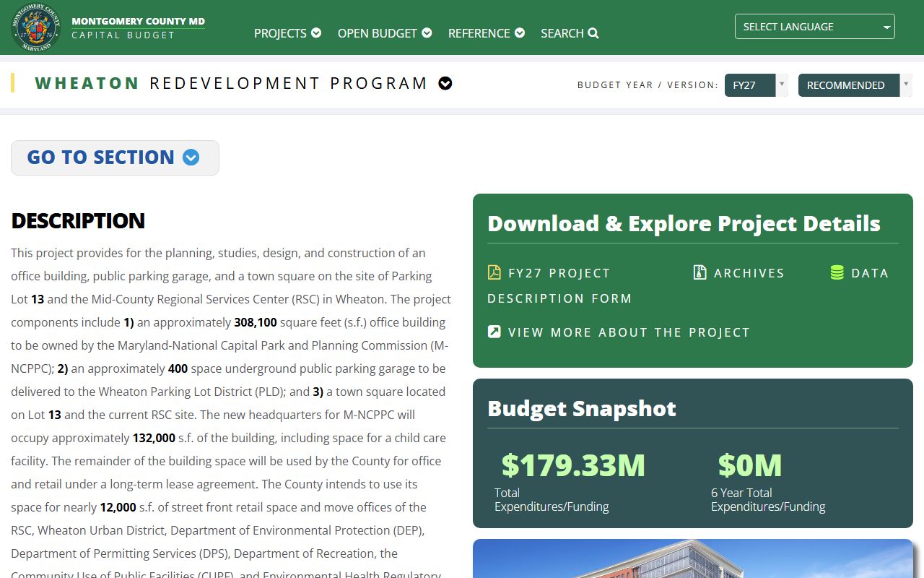Click the chevron icon next to Open Budget
Image resolution: width=924 pixels, height=578 pixels.
(427, 33)
